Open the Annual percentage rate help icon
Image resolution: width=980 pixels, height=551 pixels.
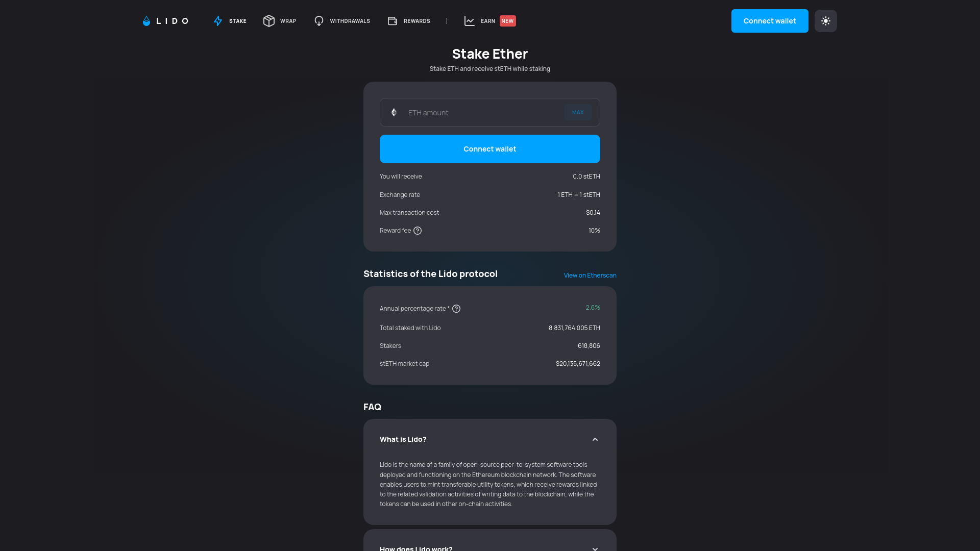(456, 309)
